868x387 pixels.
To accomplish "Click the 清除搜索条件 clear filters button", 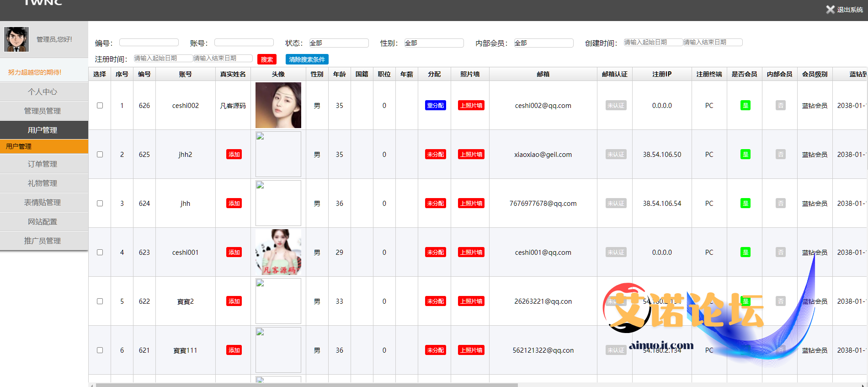I will [307, 59].
